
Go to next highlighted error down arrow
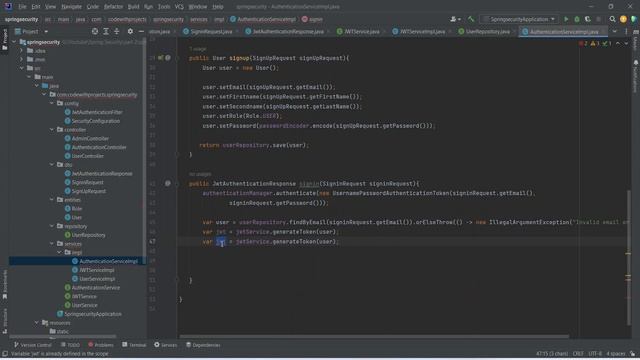click(x=626, y=43)
